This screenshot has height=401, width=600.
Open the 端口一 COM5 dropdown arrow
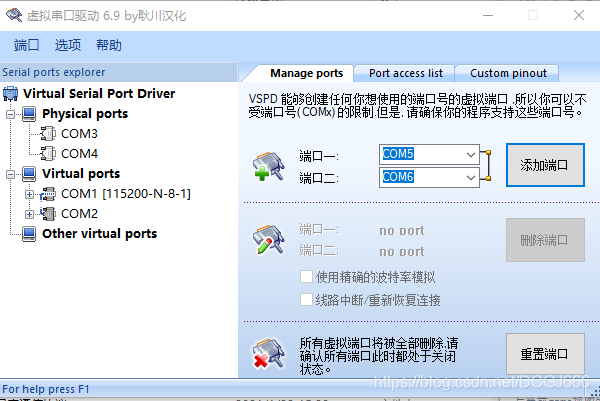[471, 155]
